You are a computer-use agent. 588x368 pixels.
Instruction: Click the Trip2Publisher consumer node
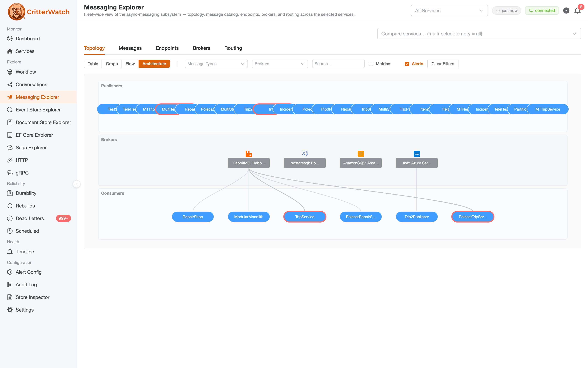pos(417,217)
